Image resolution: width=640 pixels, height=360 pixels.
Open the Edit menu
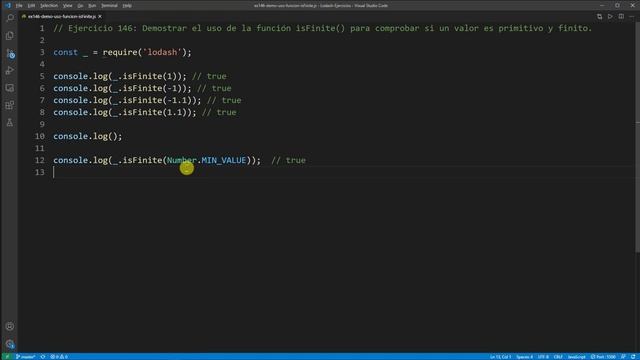tap(31, 5)
